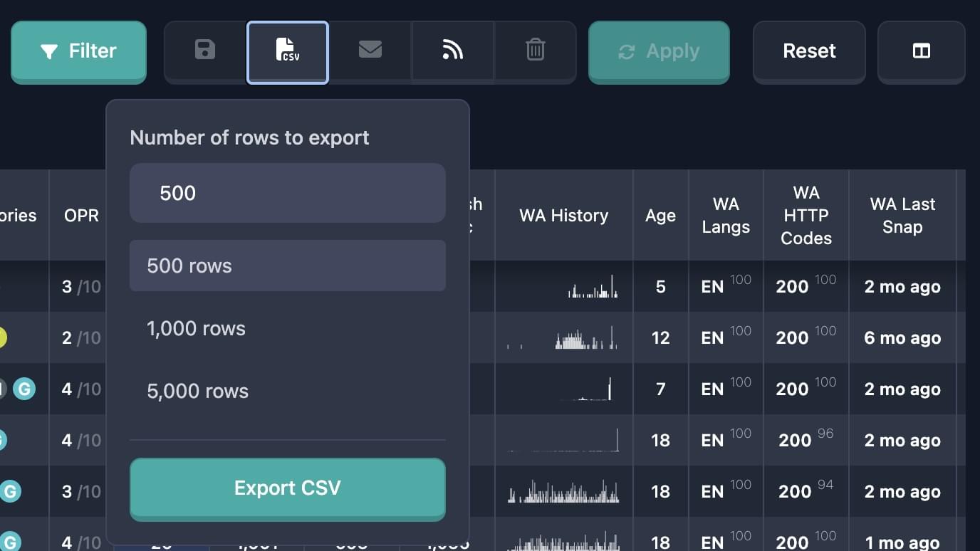Open the email envelope icon
980x551 pixels.
(370, 51)
